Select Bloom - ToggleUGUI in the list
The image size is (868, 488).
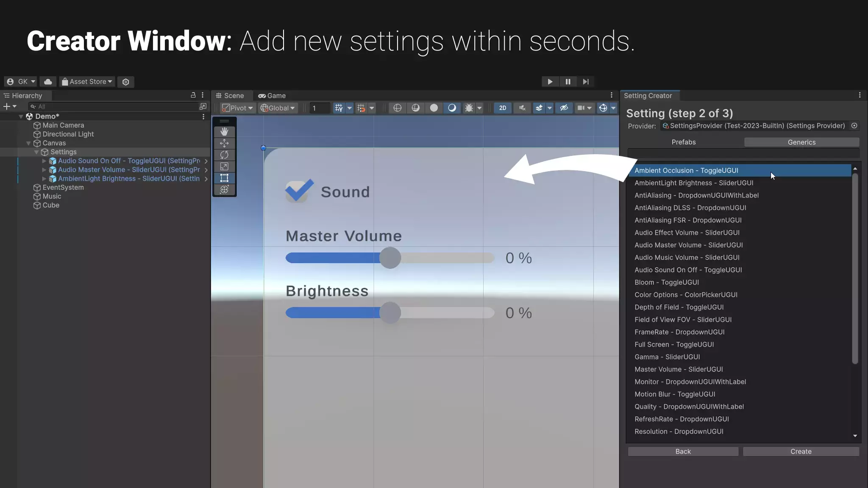click(x=666, y=283)
